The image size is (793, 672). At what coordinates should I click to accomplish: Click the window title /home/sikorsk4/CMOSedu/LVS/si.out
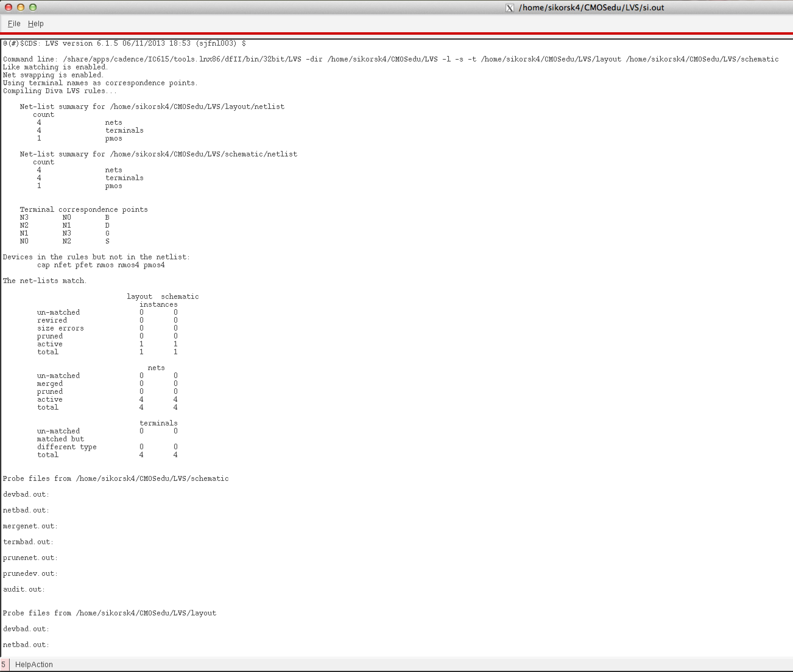coord(591,8)
